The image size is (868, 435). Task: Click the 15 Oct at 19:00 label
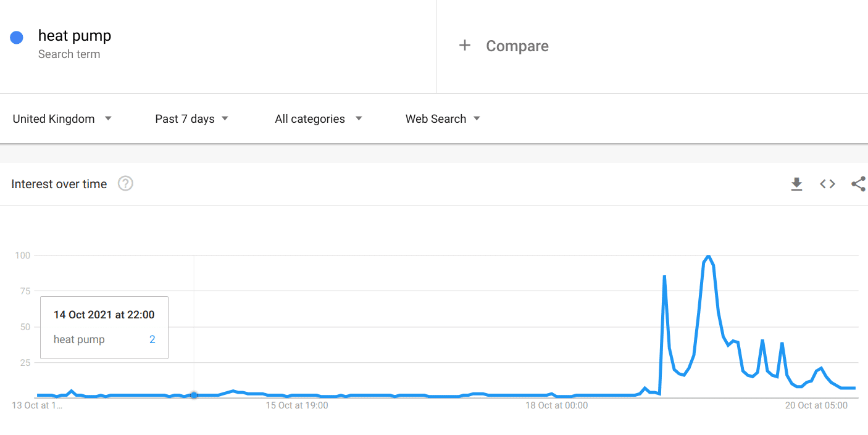tap(297, 405)
